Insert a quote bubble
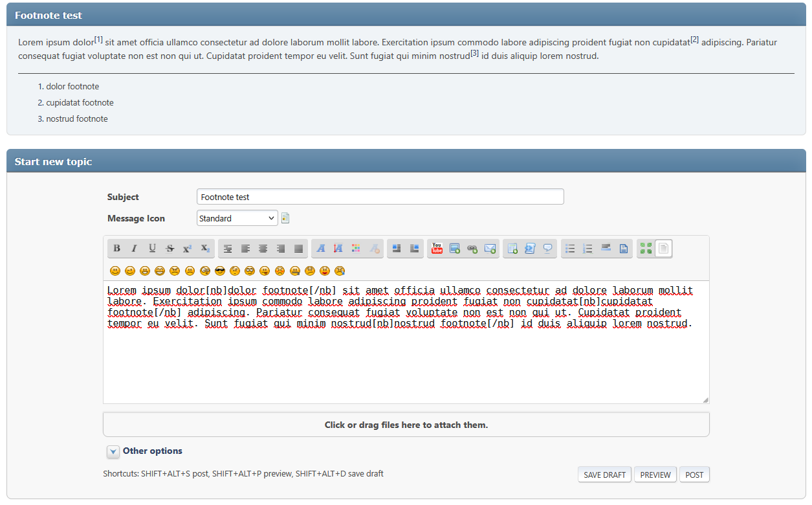Screen dimensions: 812x505 pyautogui.click(x=548, y=249)
